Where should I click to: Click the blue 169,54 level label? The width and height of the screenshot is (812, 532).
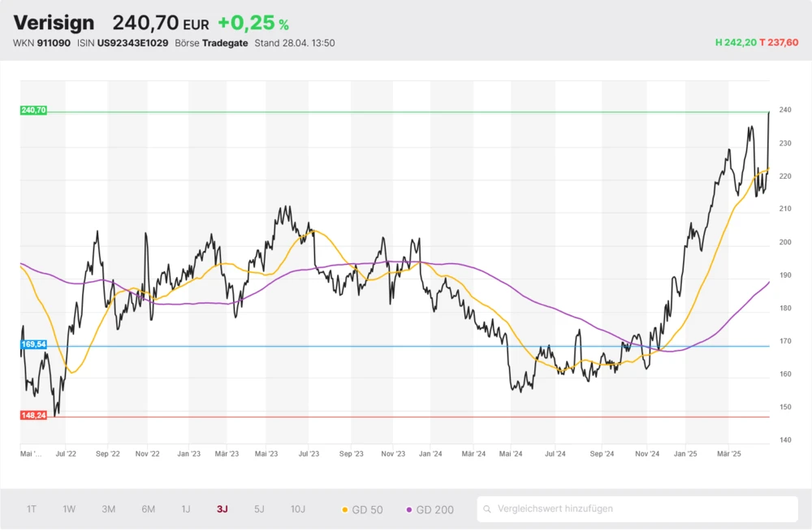tap(33, 344)
